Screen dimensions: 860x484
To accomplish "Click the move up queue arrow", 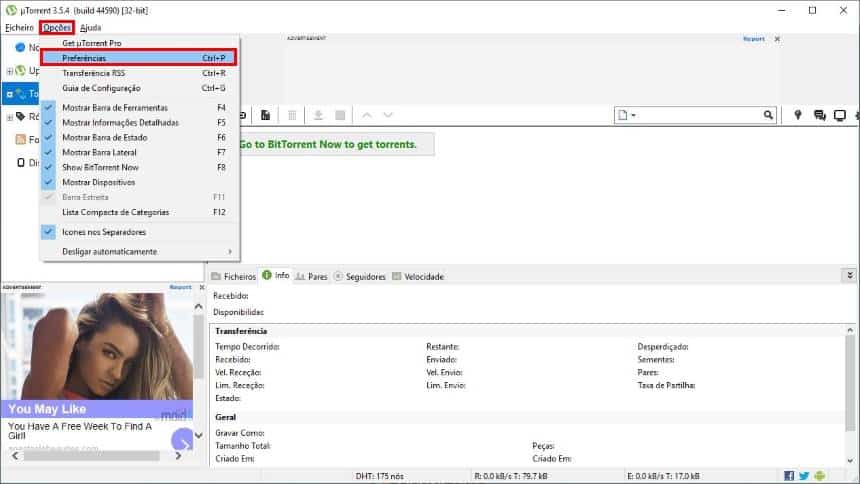I will coord(367,115).
